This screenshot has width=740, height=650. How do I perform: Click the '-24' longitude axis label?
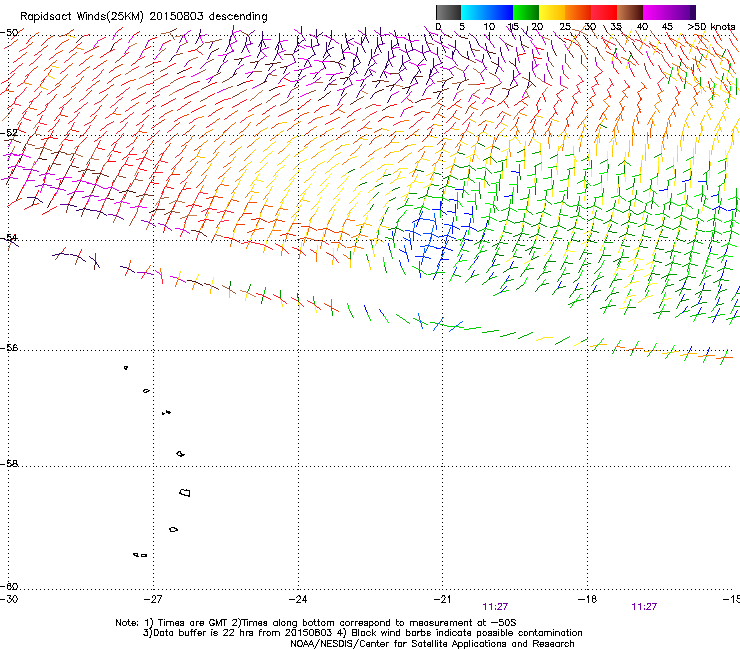[298, 599]
